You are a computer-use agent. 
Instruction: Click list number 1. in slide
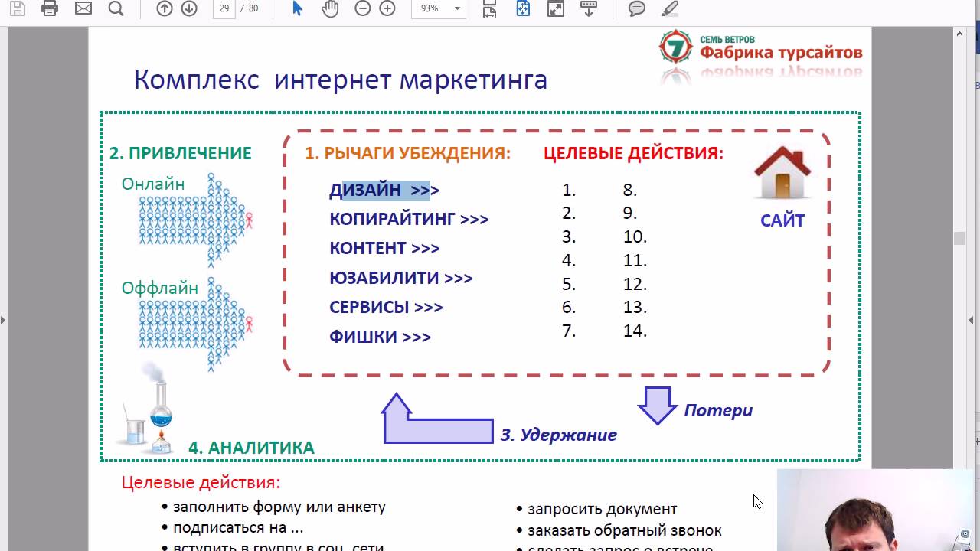568,190
